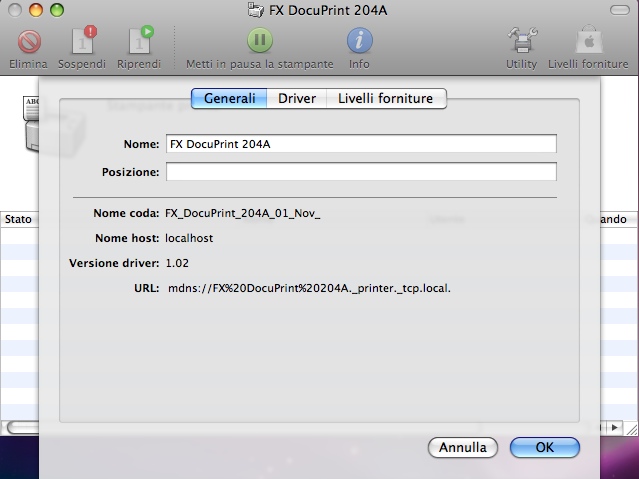The image size is (639, 479).
Task: Click the mdns printer URL text
Action: pos(309,288)
